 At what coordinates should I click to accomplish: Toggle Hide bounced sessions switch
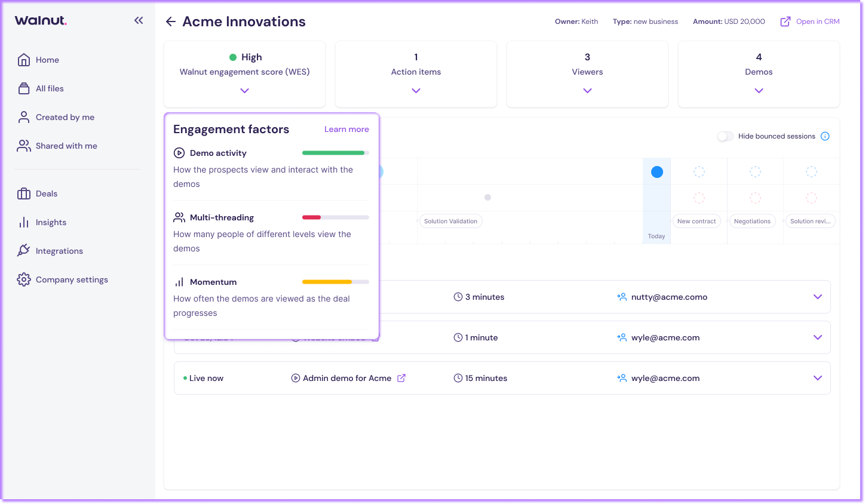pos(725,136)
